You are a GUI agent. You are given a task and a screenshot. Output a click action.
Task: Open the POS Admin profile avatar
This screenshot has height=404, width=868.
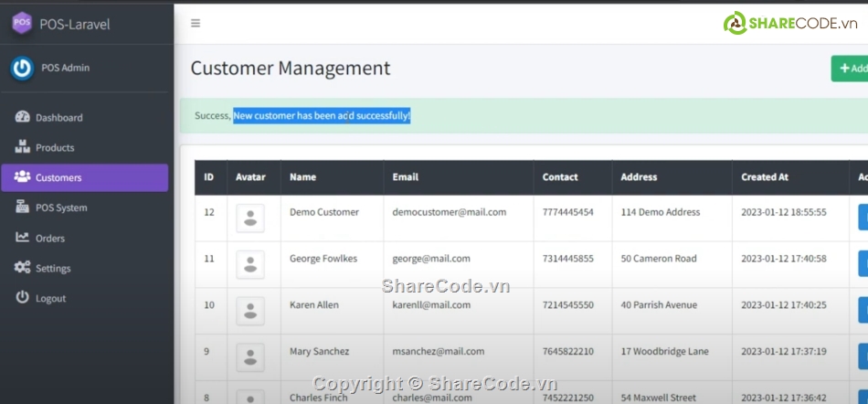(22, 68)
